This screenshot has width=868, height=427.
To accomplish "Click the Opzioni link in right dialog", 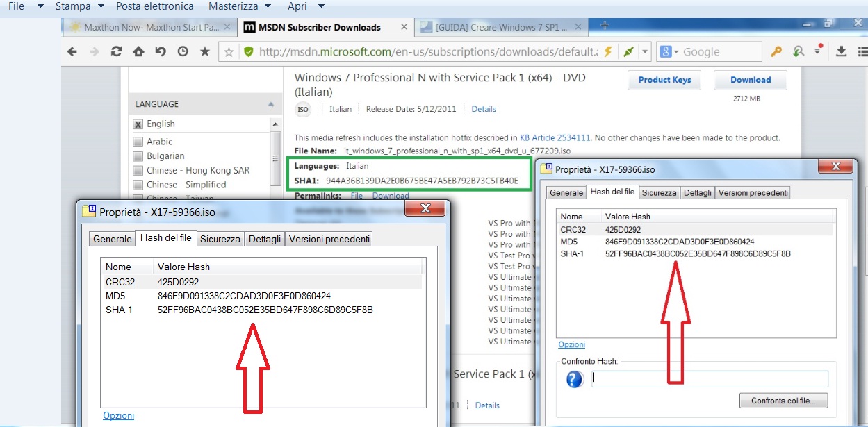I will pyautogui.click(x=572, y=345).
